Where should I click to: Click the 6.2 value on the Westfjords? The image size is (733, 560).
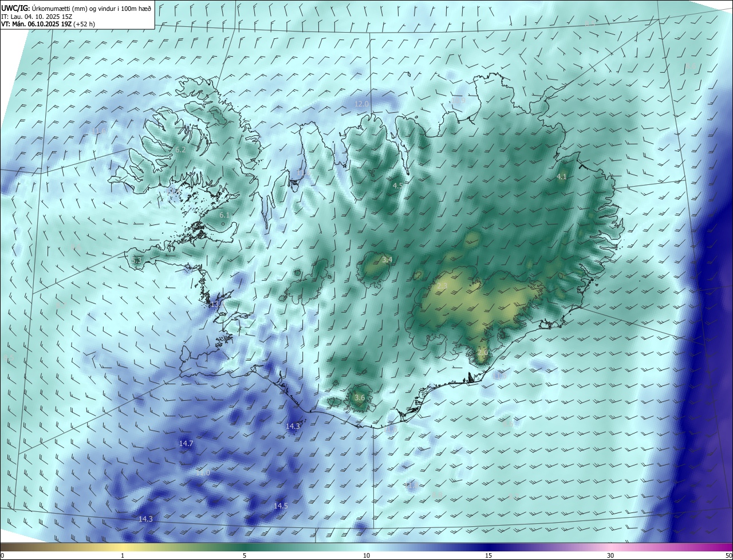pos(180,149)
